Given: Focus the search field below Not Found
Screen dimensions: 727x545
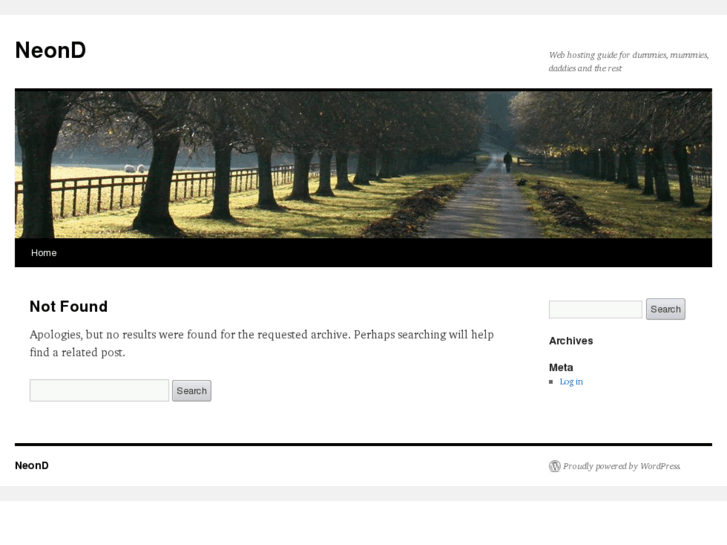Looking at the screenshot, I should click(x=99, y=391).
